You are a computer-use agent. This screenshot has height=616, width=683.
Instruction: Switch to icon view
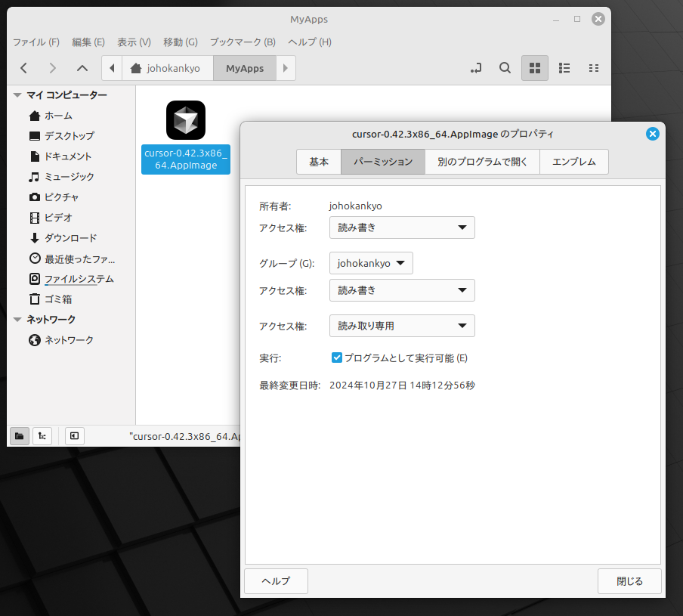(x=535, y=68)
